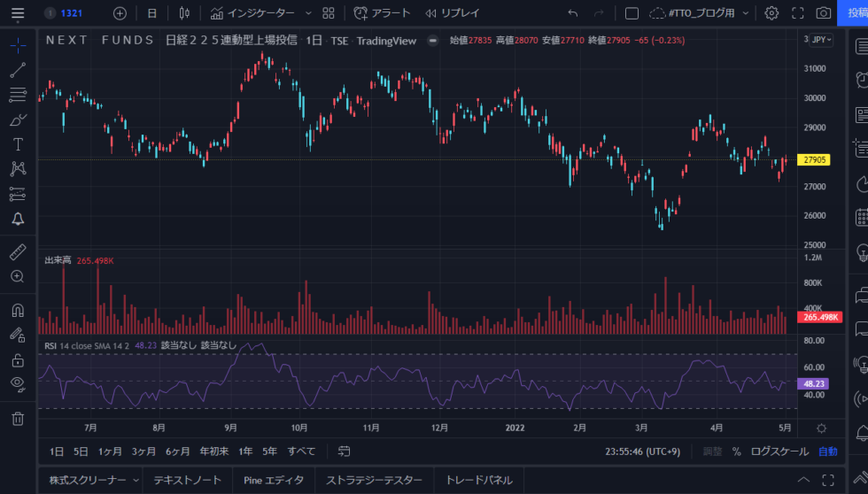Select the 5年 time range
The image size is (868, 494).
pos(269,452)
